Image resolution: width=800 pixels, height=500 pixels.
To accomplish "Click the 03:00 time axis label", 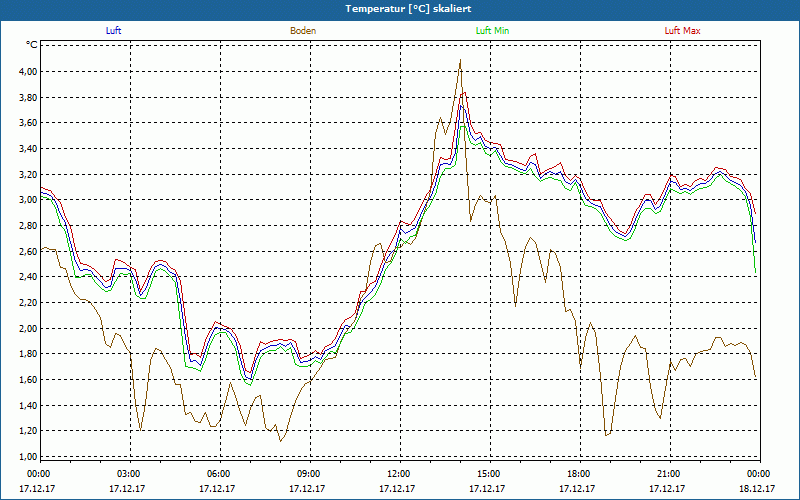I will pyautogui.click(x=131, y=474).
